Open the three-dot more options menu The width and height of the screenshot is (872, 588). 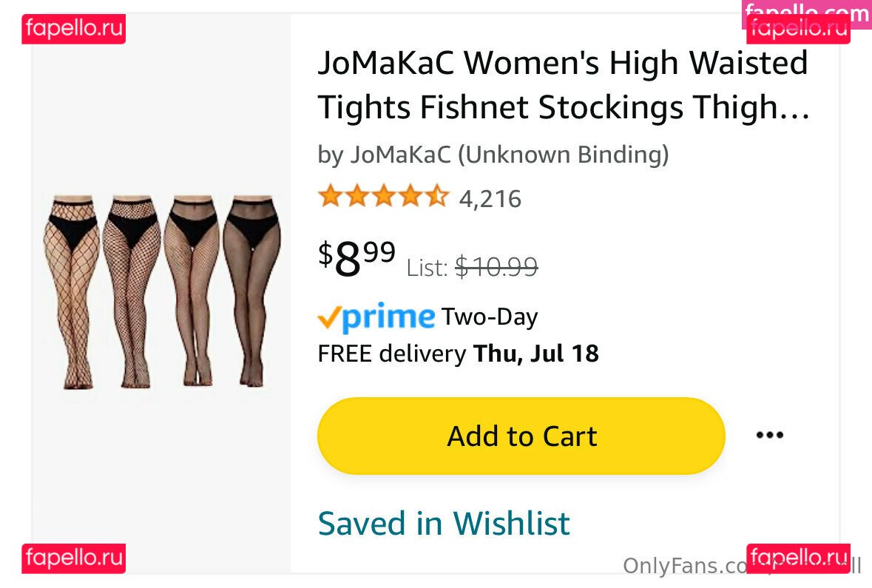point(769,435)
